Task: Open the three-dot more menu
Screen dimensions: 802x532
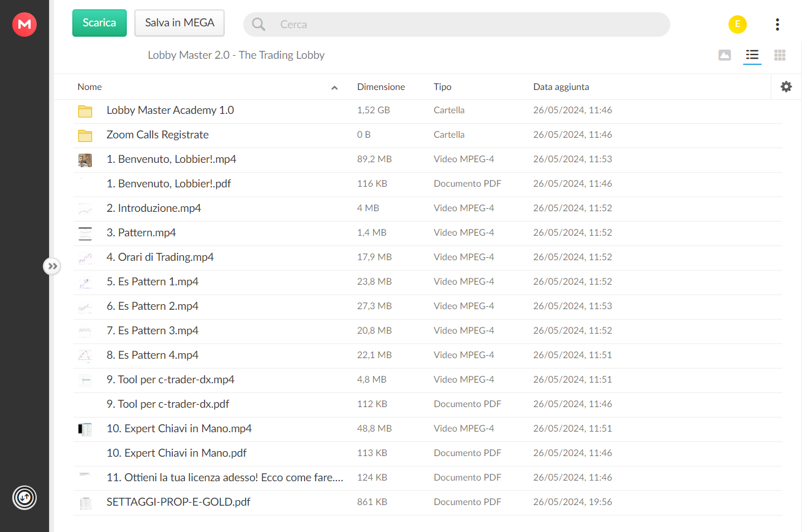Action: (x=777, y=24)
